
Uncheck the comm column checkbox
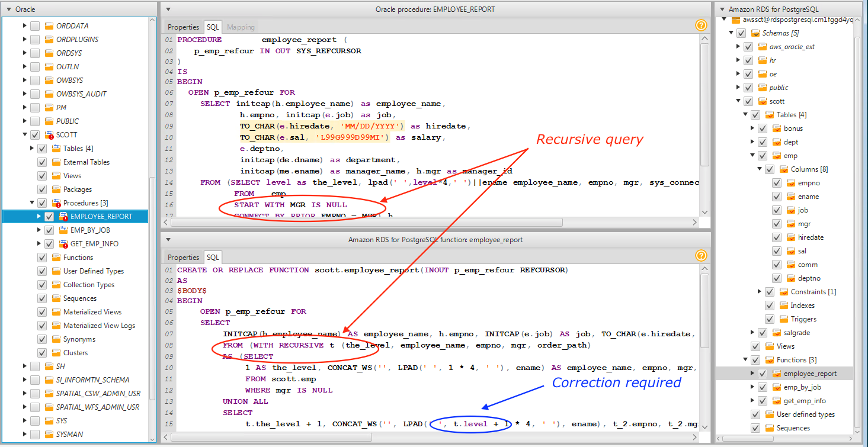pos(777,265)
